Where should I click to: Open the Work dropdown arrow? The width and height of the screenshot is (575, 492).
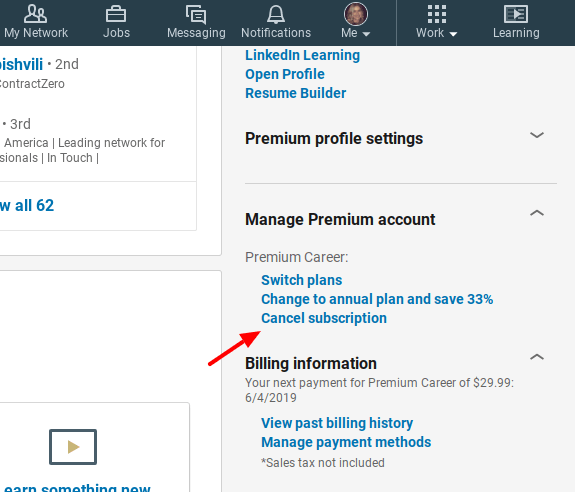453,34
